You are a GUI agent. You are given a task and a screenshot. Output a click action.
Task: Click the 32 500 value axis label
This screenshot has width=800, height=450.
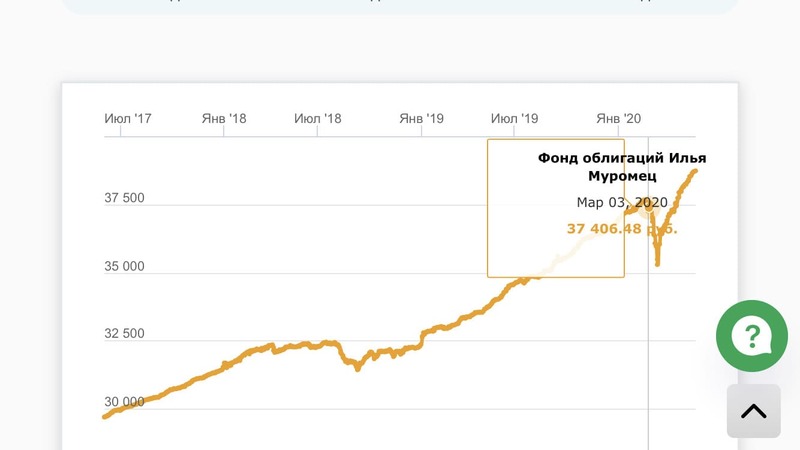pyautogui.click(x=125, y=334)
